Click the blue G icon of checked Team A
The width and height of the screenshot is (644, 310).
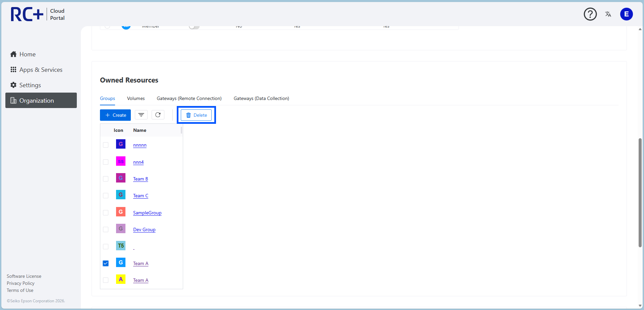pos(121,263)
